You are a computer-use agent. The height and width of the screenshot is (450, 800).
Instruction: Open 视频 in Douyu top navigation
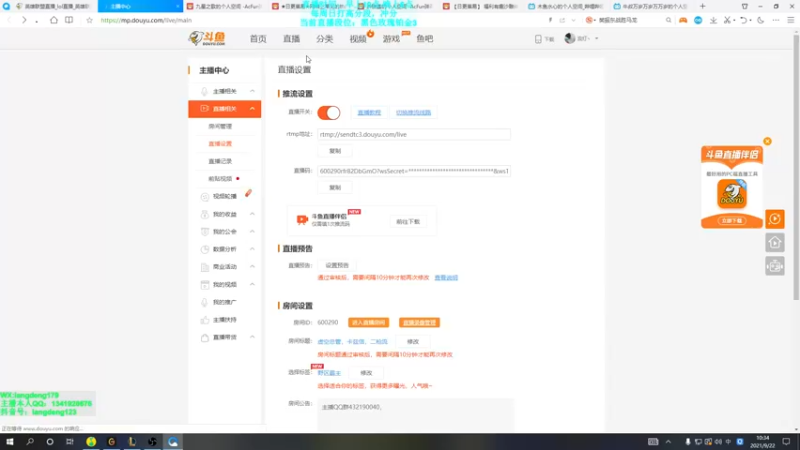click(x=358, y=39)
